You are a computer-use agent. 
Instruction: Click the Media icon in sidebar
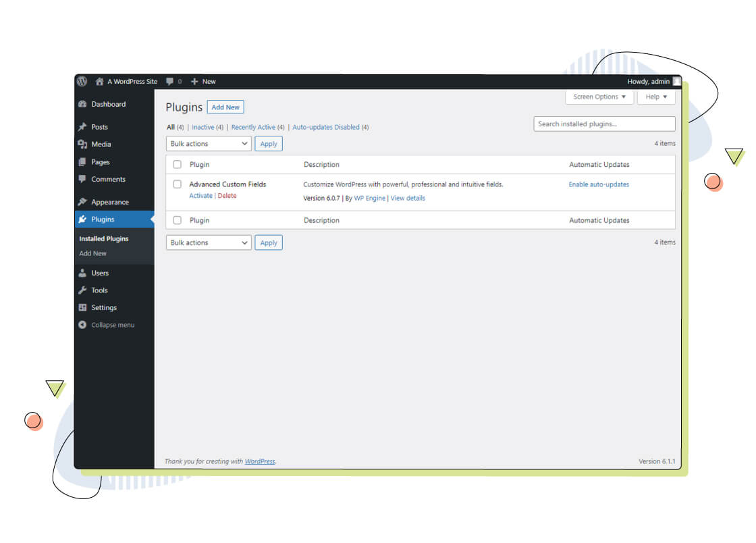82,145
